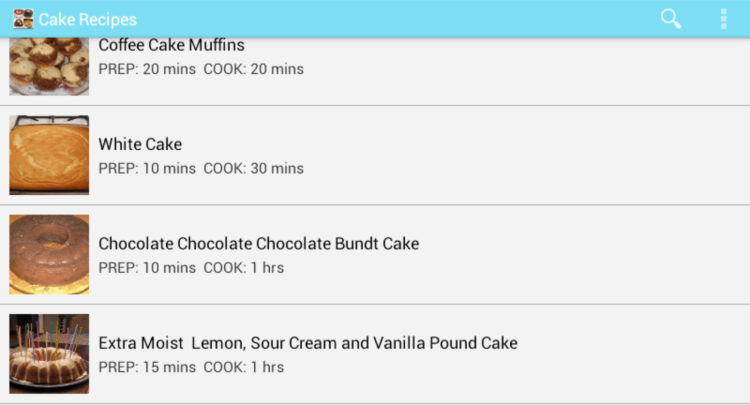Select the bundt cake PREP 10 mins text
The image size is (750, 405).
pyautogui.click(x=147, y=267)
